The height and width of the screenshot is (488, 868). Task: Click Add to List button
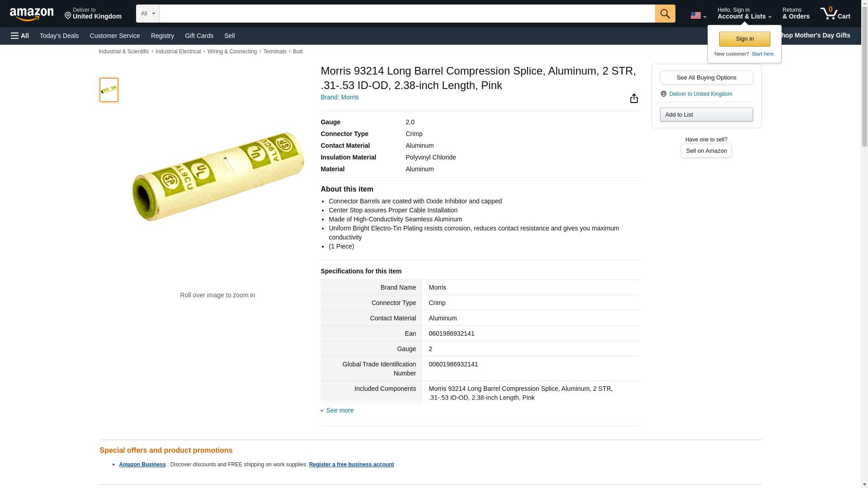point(706,115)
